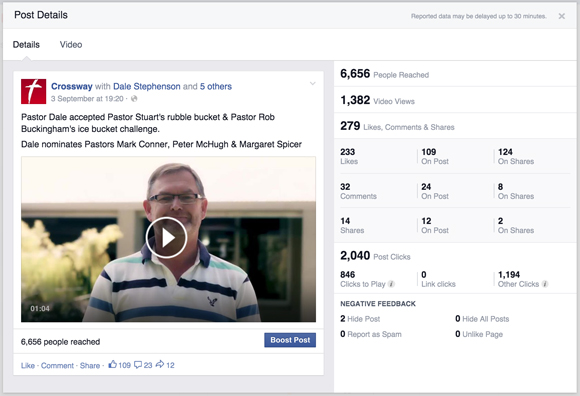Click the info icon beside Other Clicks
This screenshot has width=580, height=396.
click(x=545, y=284)
